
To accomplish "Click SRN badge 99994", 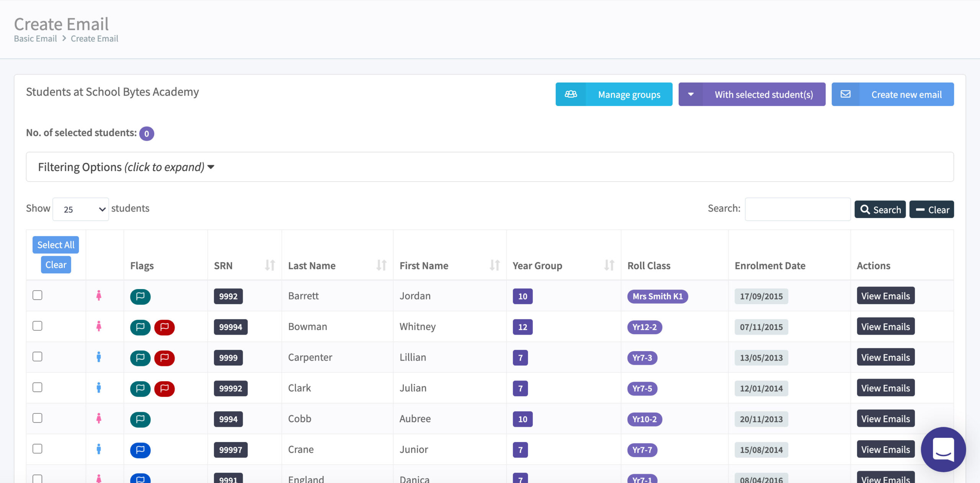I will [230, 327].
